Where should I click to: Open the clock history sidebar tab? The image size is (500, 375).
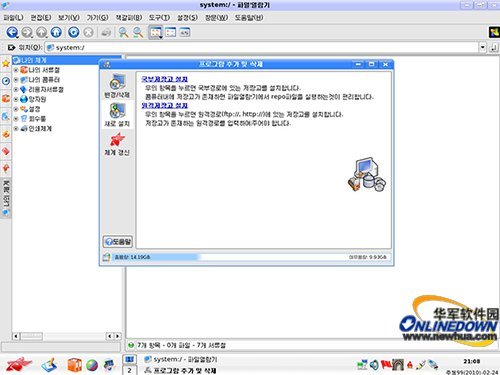[6, 81]
